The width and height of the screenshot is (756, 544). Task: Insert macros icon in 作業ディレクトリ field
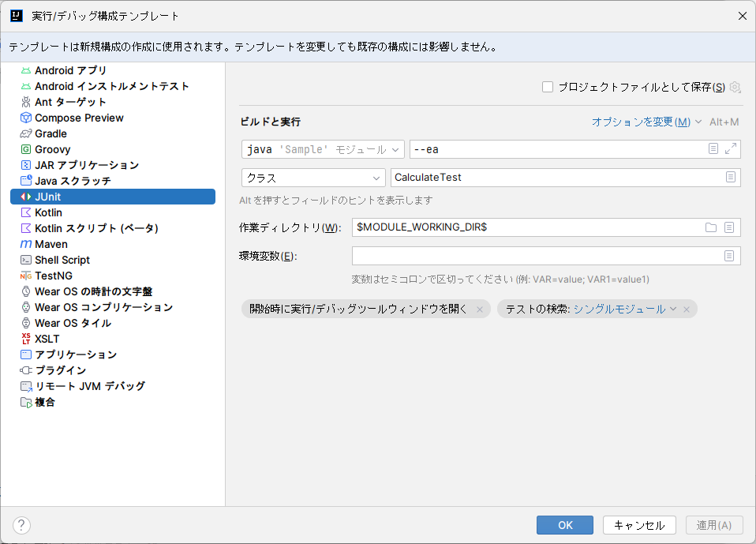(729, 227)
